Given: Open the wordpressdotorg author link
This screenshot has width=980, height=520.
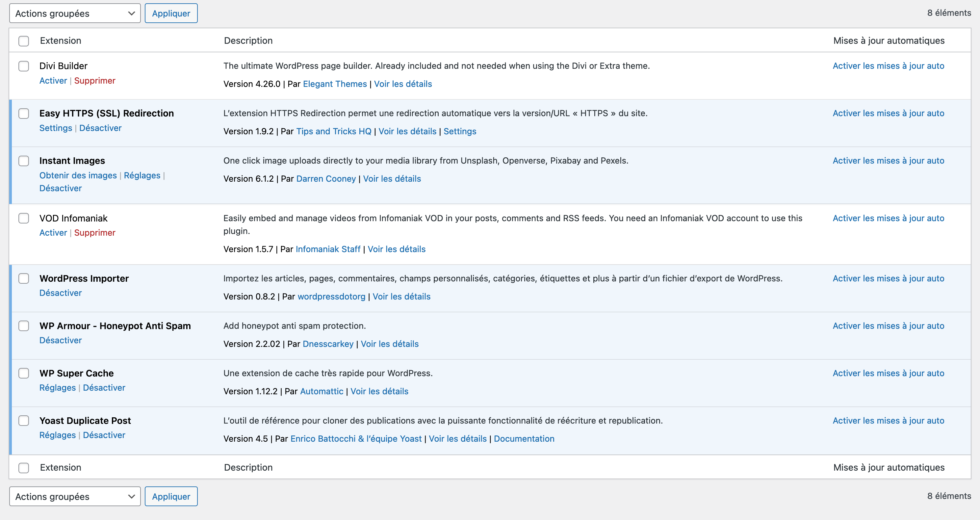Looking at the screenshot, I should [331, 297].
